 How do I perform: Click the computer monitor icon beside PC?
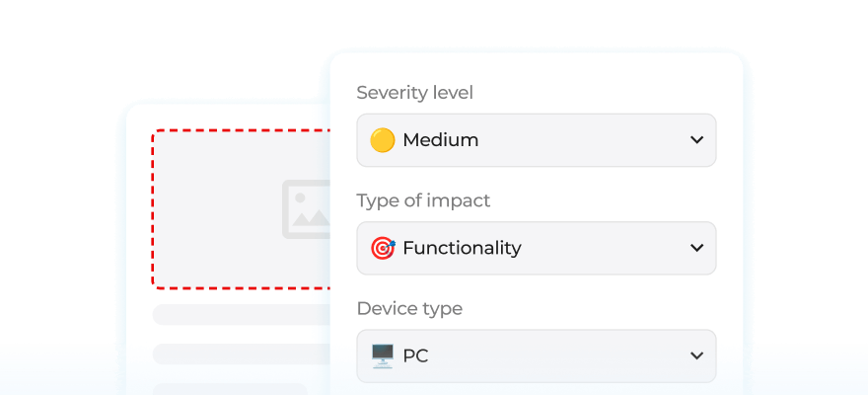click(382, 355)
